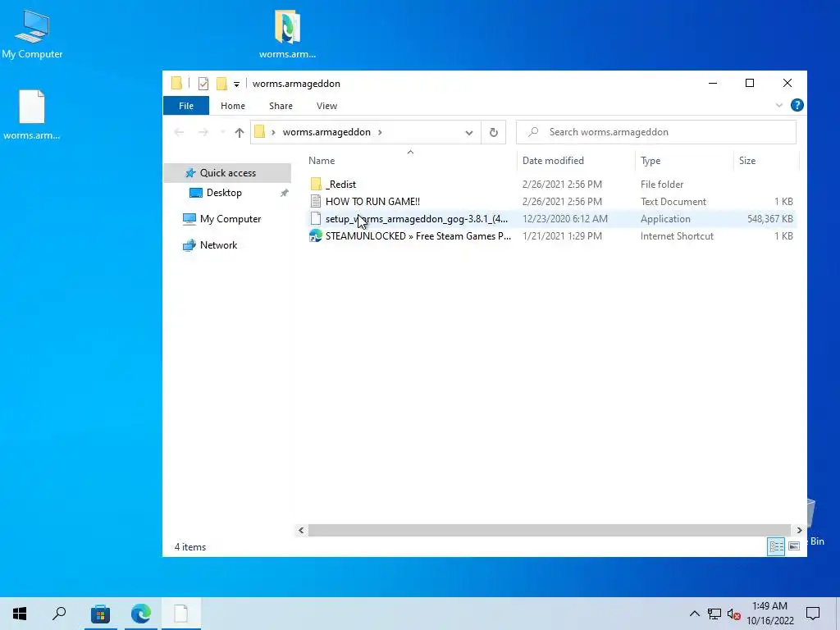Click the horizontal scrollbar track
Image resolution: width=840 pixels, height=630 pixels.
pos(550,531)
